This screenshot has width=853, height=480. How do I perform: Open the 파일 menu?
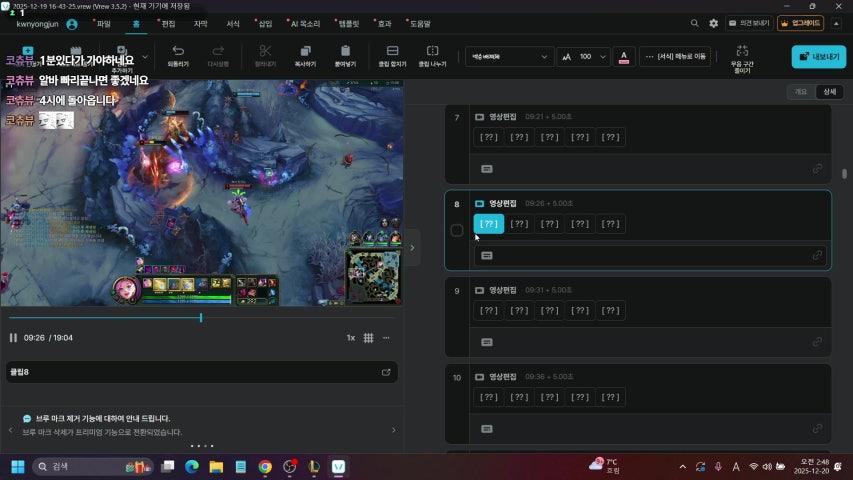tap(103, 24)
